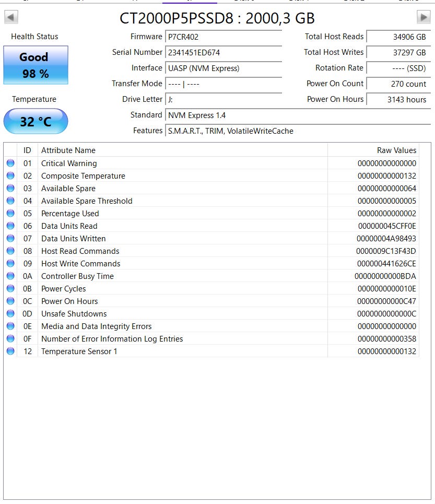Click Power On Count value 270 count

click(x=398, y=84)
